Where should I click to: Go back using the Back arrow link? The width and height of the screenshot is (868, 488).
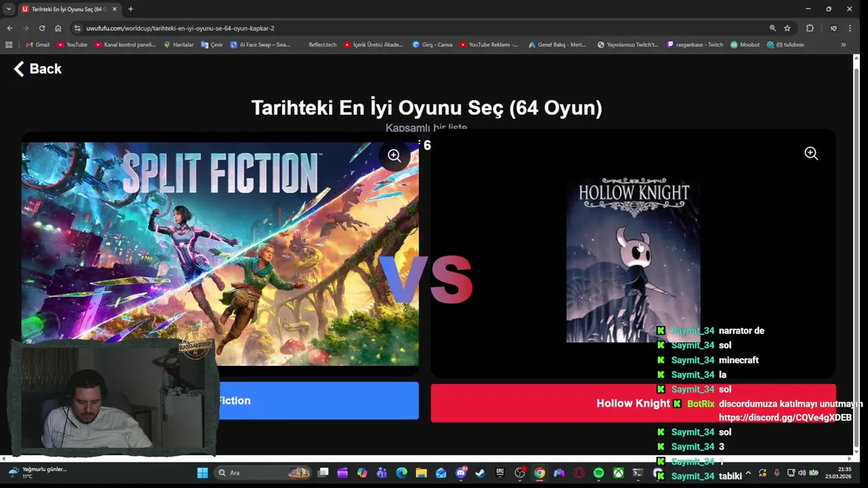(37, 68)
